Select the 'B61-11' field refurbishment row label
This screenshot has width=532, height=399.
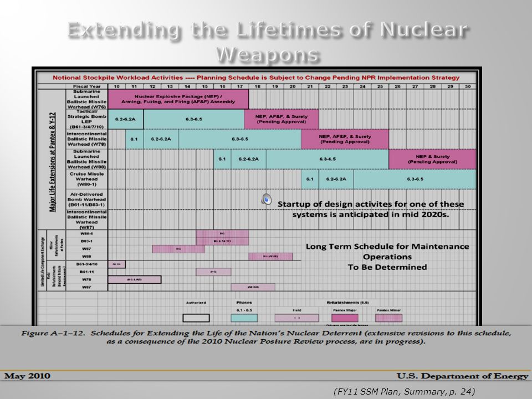click(86, 272)
